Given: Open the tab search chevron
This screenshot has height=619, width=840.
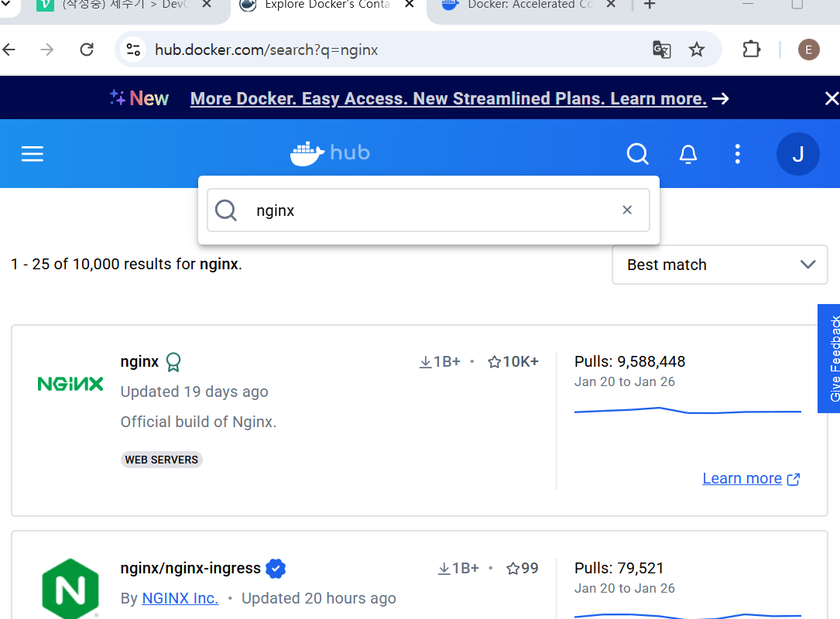Looking at the screenshot, I should (x=6, y=4).
